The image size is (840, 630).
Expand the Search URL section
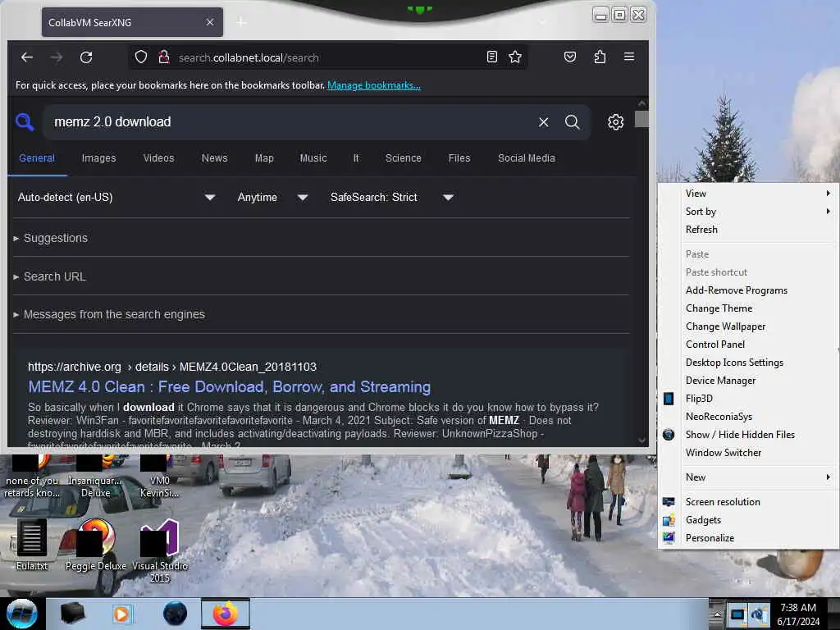click(x=49, y=276)
